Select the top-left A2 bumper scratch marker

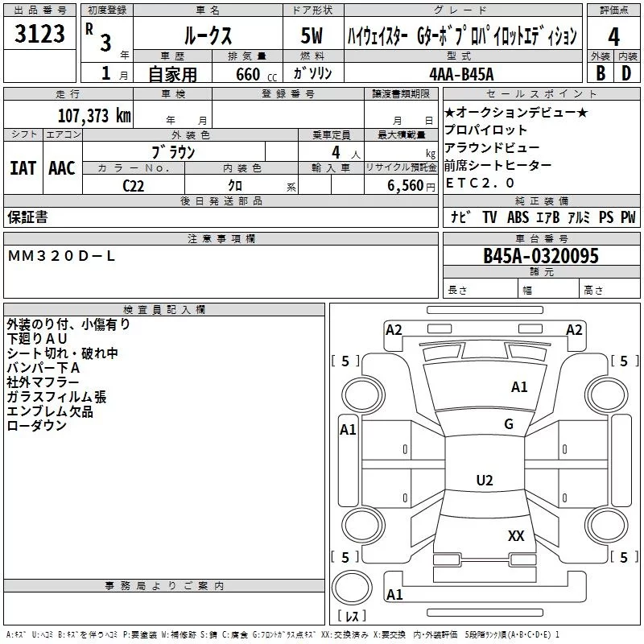click(x=394, y=329)
